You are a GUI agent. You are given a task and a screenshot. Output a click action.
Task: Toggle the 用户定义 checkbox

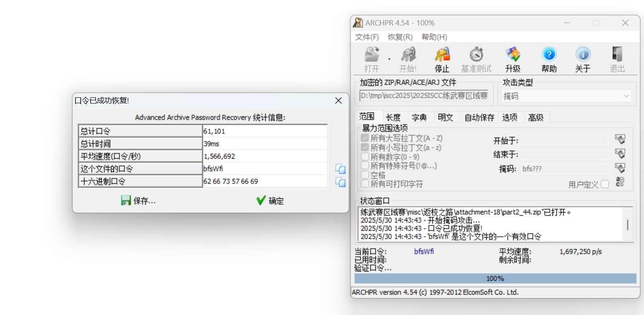click(x=604, y=185)
